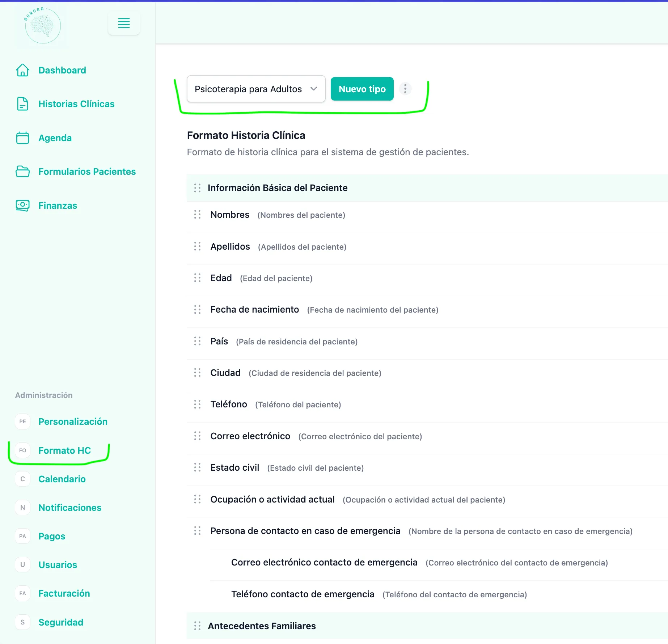Click the drag handle for Información Básica del Paciente
Screen dimensions: 668x644
click(197, 188)
